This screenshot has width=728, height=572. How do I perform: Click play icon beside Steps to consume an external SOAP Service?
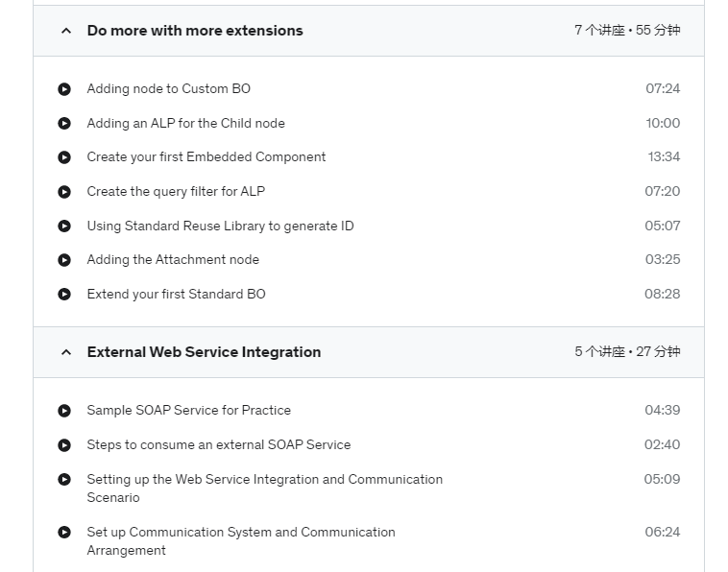coord(64,445)
